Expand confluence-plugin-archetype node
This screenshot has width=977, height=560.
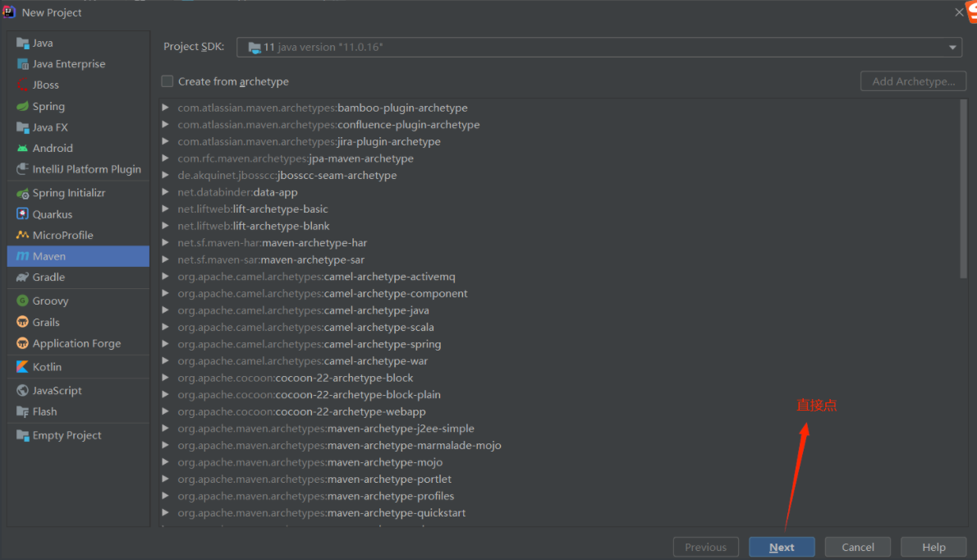pos(165,125)
